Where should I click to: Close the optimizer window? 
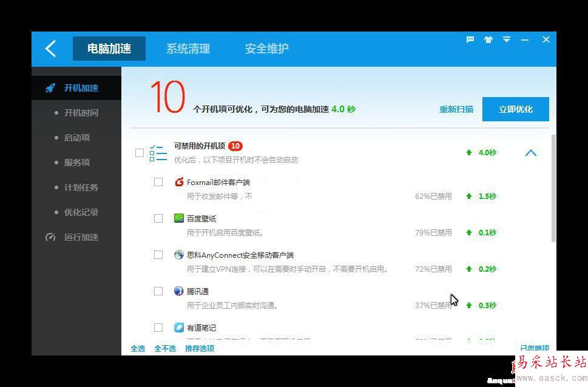[546, 39]
